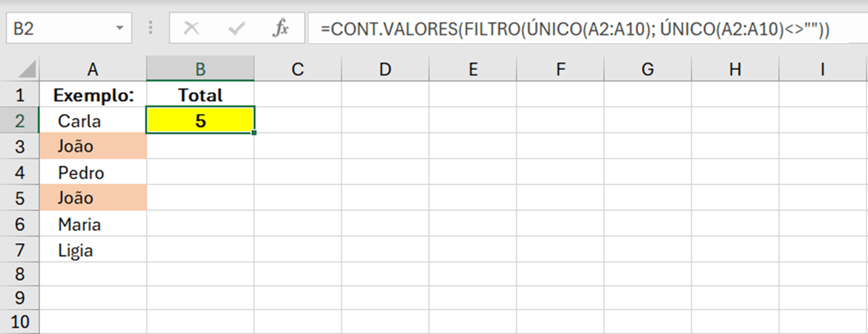
Task: Select row 4 header
Action: (19, 172)
